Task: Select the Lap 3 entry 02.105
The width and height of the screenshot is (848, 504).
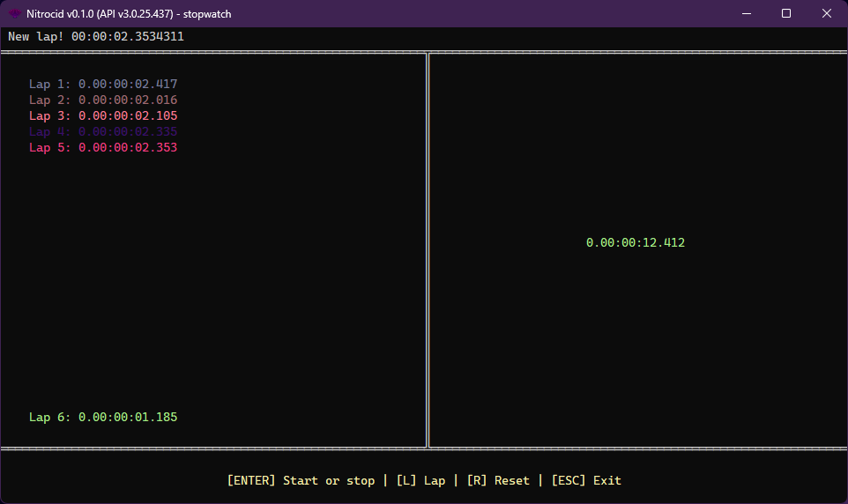Action: tap(103, 115)
